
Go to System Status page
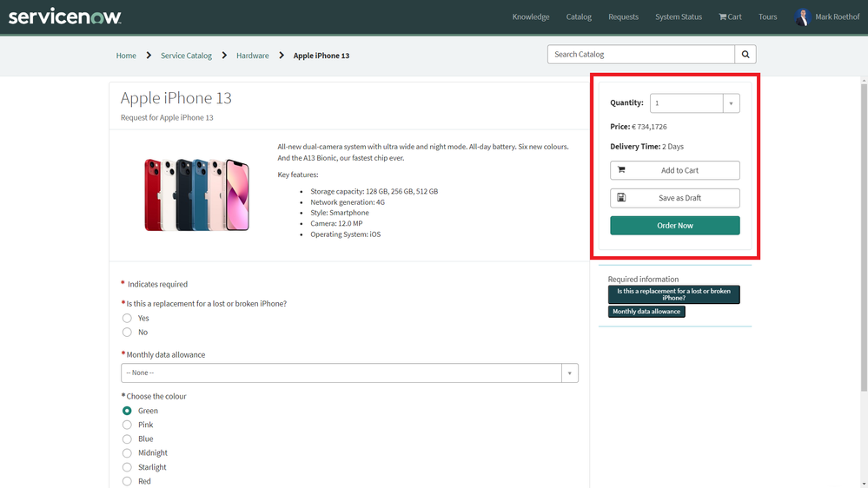(679, 16)
